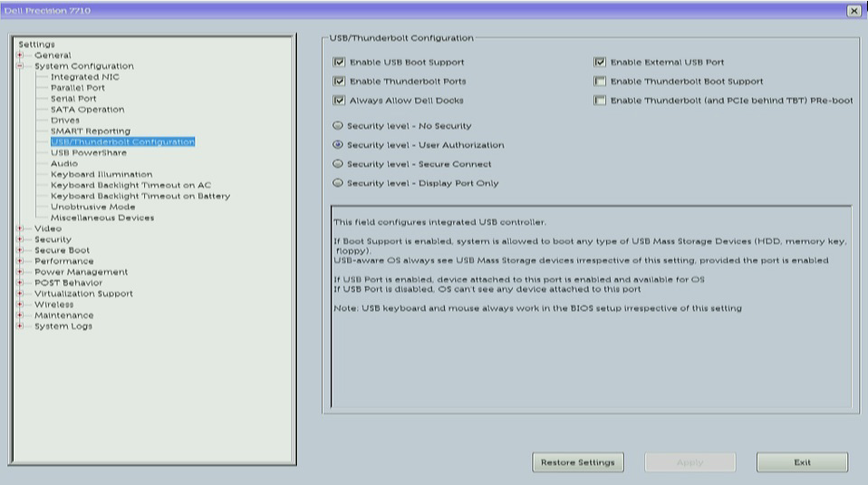Close the Dell Precision 7710 window
The width and height of the screenshot is (868, 485).
pyautogui.click(x=854, y=11)
